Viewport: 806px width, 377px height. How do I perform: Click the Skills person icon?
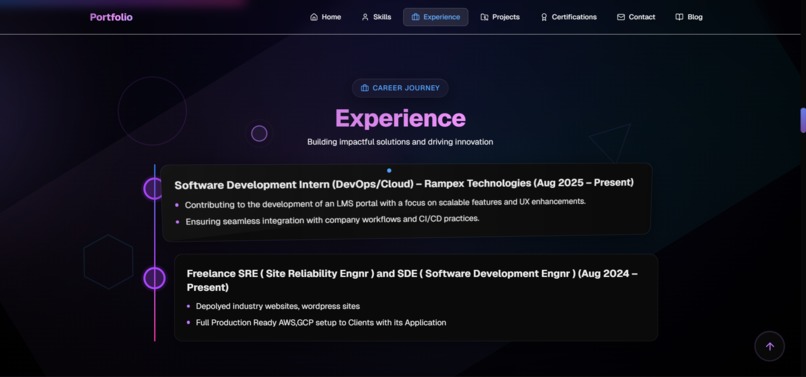coord(365,17)
